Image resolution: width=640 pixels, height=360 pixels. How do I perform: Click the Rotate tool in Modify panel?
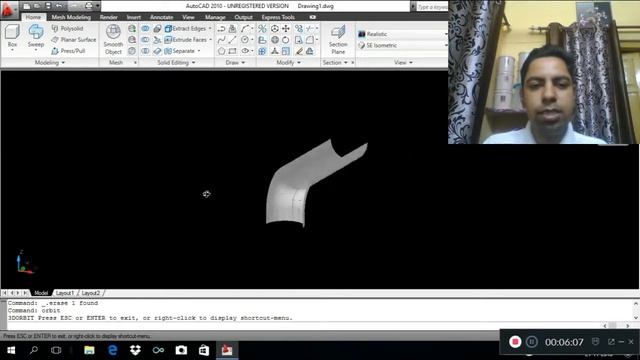coord(286,40)
